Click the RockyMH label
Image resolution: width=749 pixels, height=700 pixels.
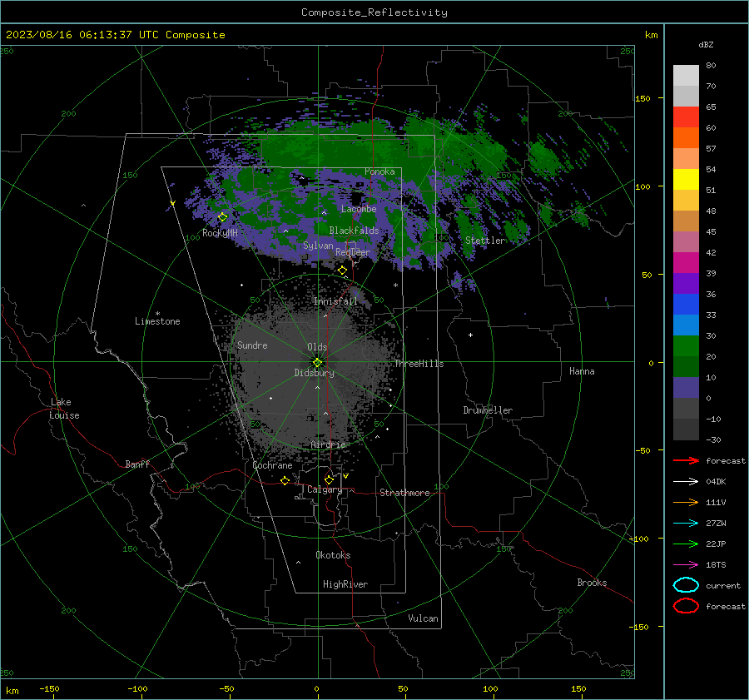[220, 233]
